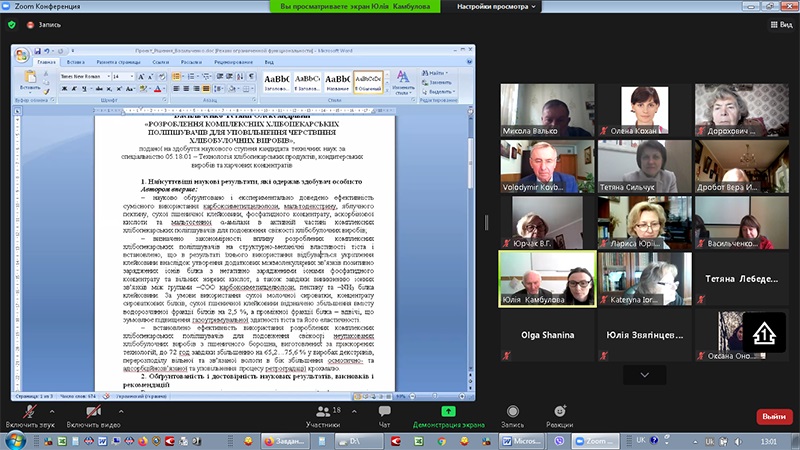Switch to Рецензирование ribbon tab
The image size is (800, 450).
tap(234, 62)
